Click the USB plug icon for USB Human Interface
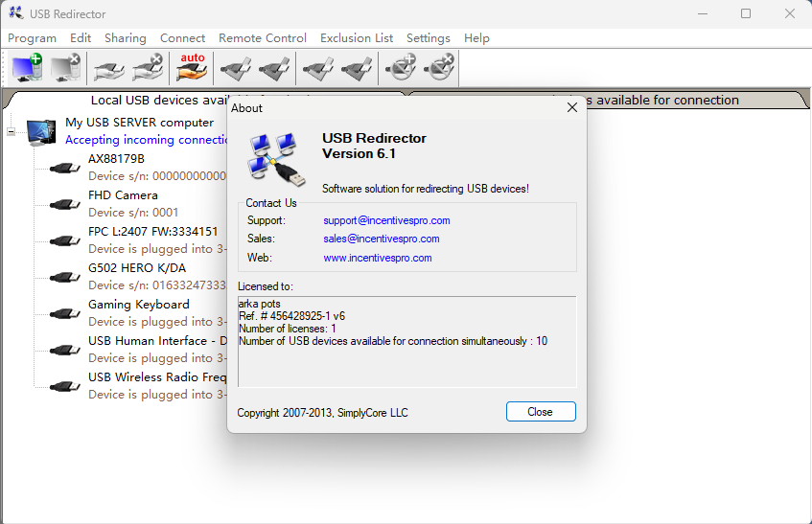This screenshot has height=524, width=812. click(x=65, y=350)
